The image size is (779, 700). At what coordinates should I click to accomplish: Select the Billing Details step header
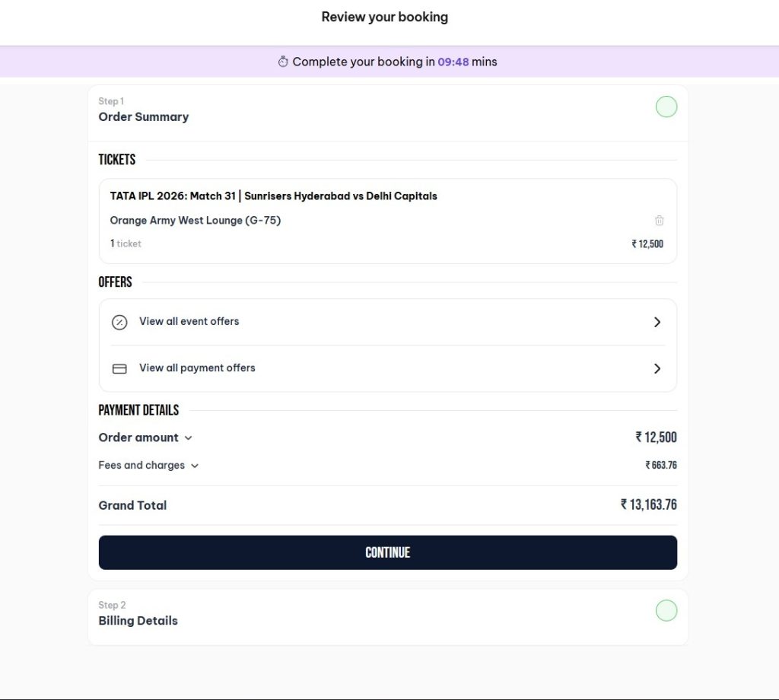click(138, 620)
